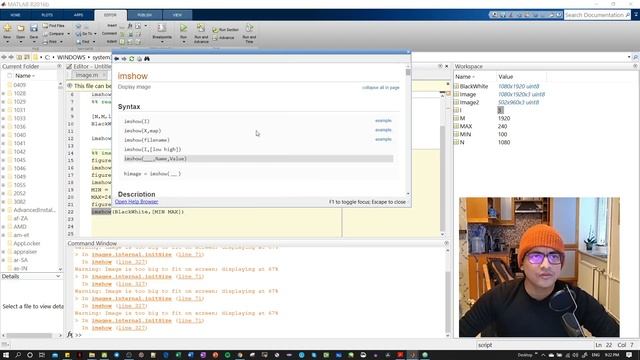Click the address bar back arrow
Image resolution: width=640 pixels, height=360 pixels.
pyautogui.click(x=4, y=57)
